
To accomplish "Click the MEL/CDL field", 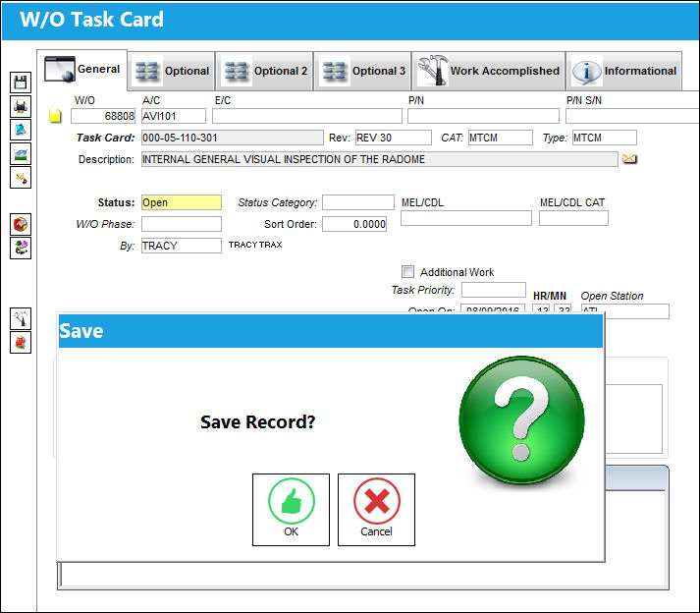I will pos(466,218).
